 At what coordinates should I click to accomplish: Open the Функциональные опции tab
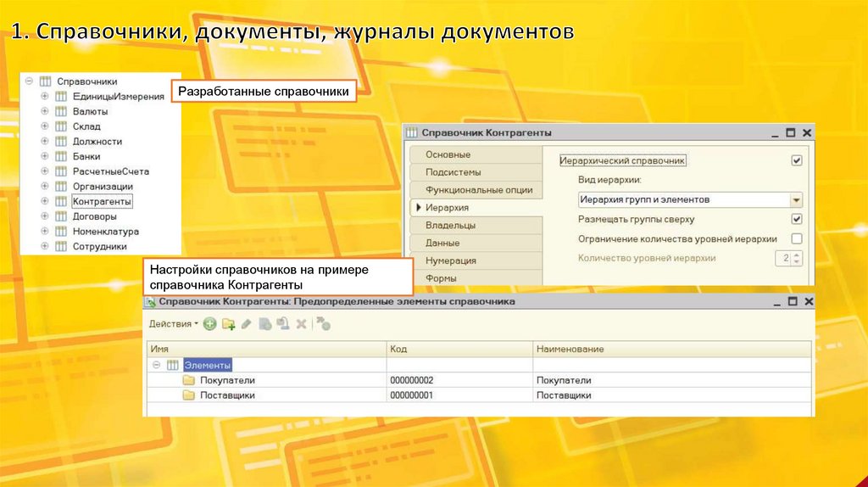pos(476,190)
